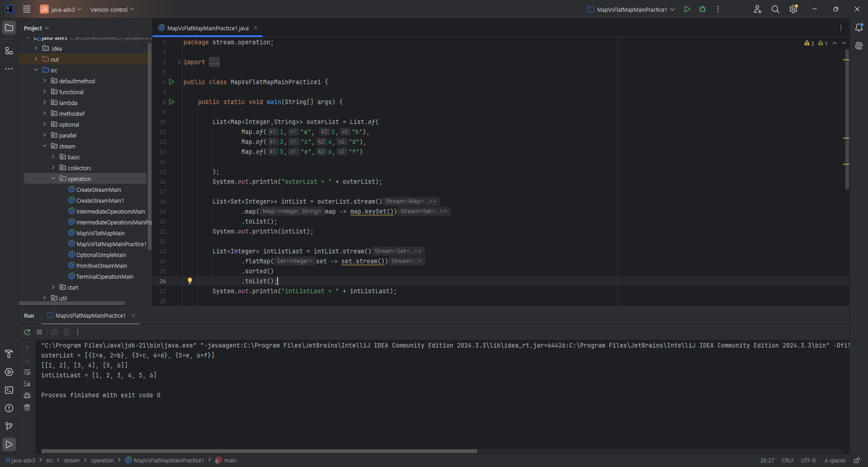
Task: Open Search Everywhere with the magnifier icon
Action: click(775, 9)
